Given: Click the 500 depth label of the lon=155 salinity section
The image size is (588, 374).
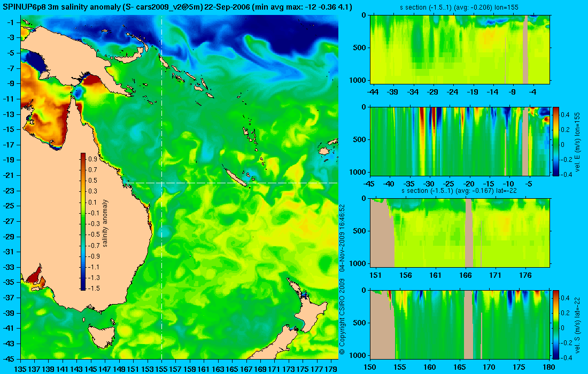Looking at the screenshot, I should click(x=360, y=48).
